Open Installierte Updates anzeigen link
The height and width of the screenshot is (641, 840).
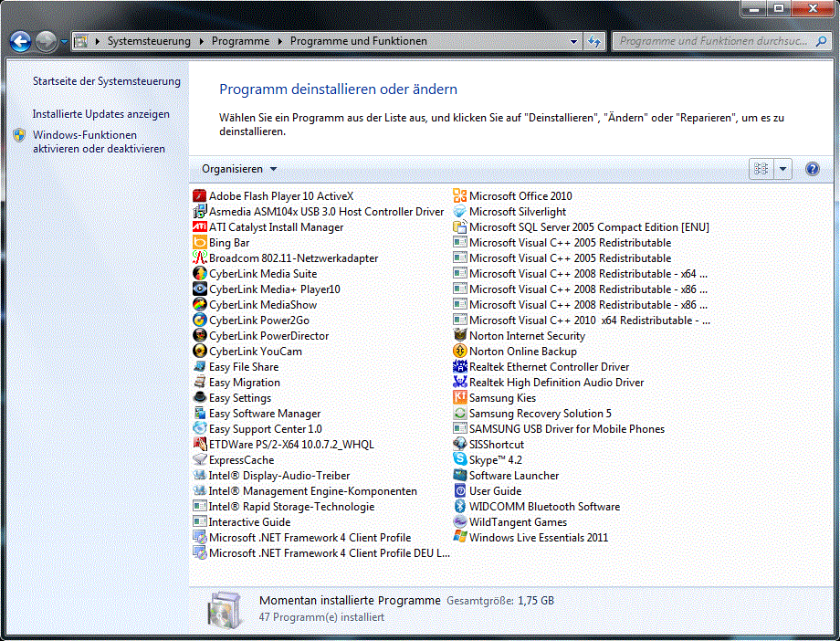[100, 114]
